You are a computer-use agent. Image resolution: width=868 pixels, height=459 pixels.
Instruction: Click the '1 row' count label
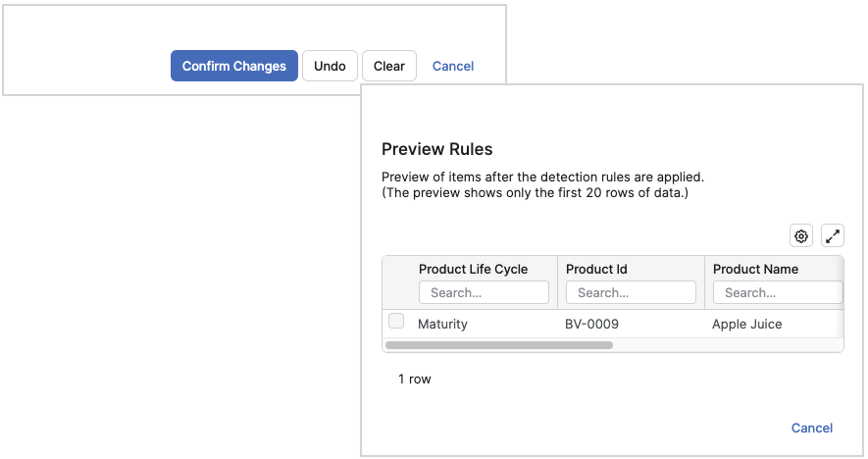point(414,379)
